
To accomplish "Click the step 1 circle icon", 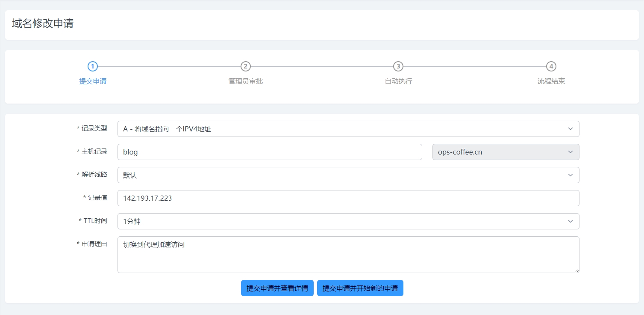I will (x=93, y=66).
